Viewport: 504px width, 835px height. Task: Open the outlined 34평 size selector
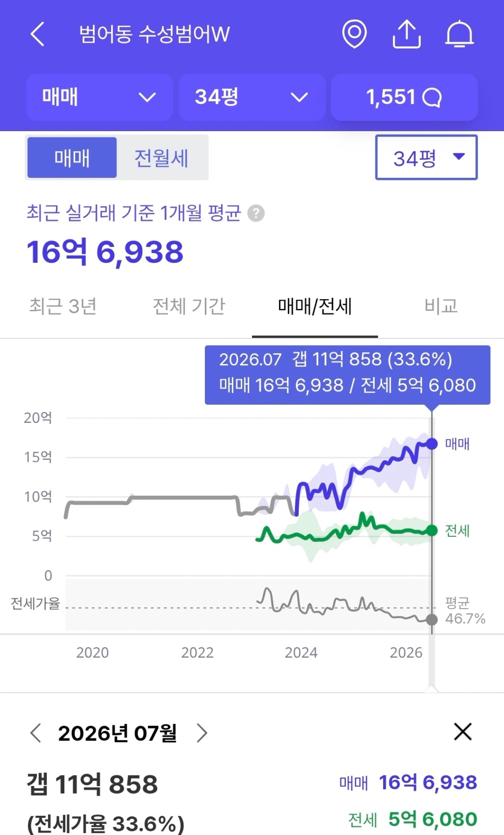426,157
